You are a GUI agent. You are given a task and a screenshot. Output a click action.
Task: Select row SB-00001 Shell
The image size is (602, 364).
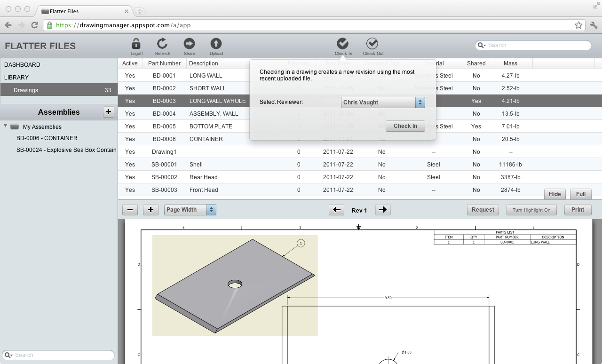[x=360, y=164]
